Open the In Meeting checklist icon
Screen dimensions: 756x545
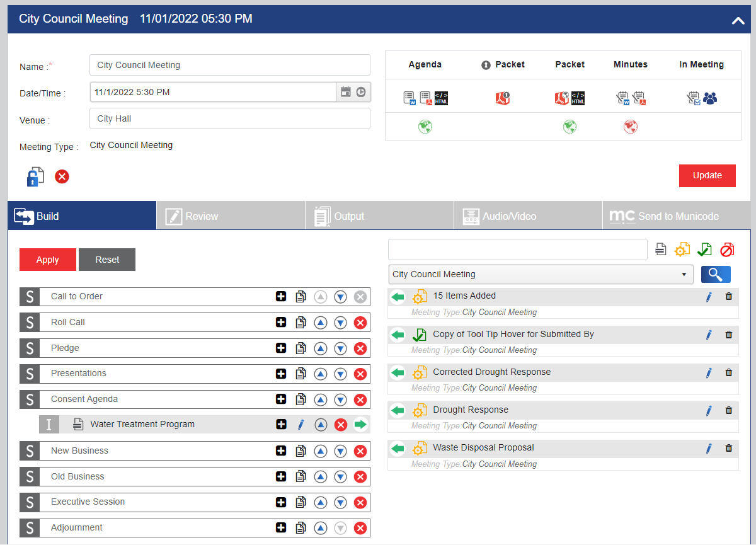pyautogui.click(x=694, y=98)
